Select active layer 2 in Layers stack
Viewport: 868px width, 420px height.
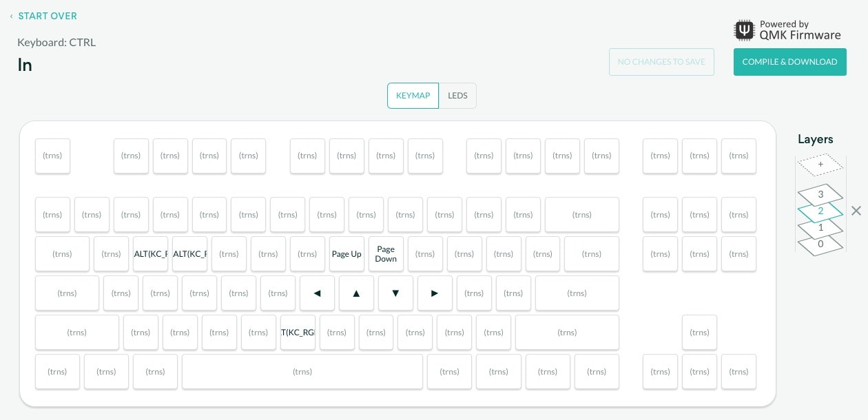click(820, 211)
